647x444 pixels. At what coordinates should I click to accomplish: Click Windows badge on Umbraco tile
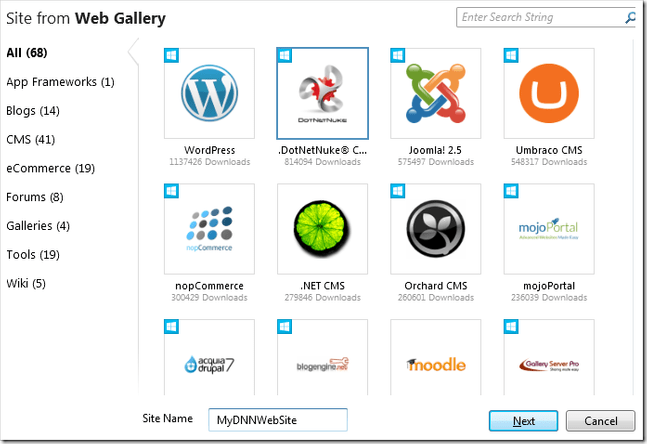[x=511, y=55]
